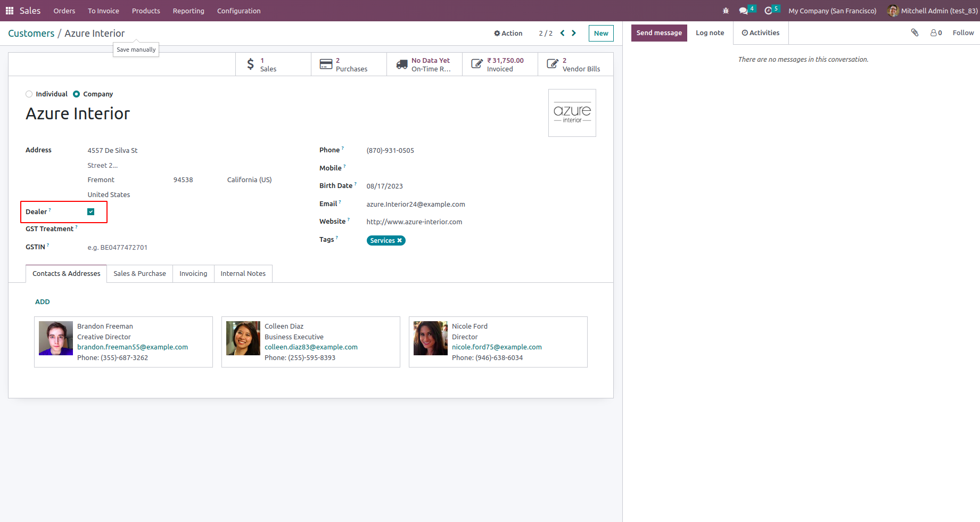The height and width of the screenshot is (522, 980).
Task: Go to previous record arrow
Action: [x=562, y=33]
